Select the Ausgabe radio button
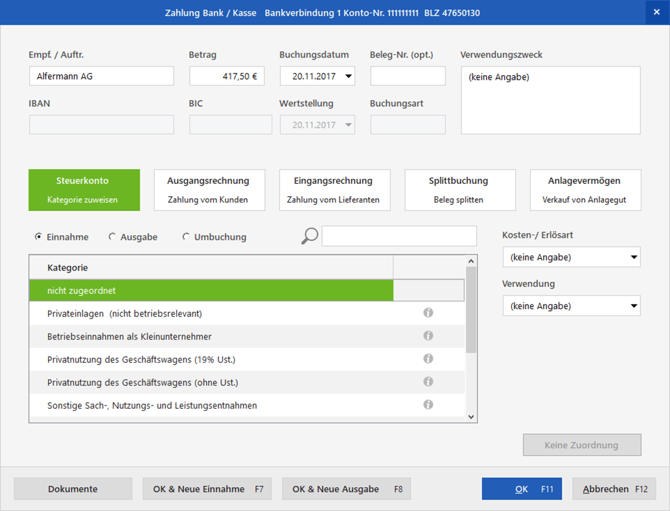Viewport: 670px width, 511px height. pyautogui.click(x=112, y=237)
